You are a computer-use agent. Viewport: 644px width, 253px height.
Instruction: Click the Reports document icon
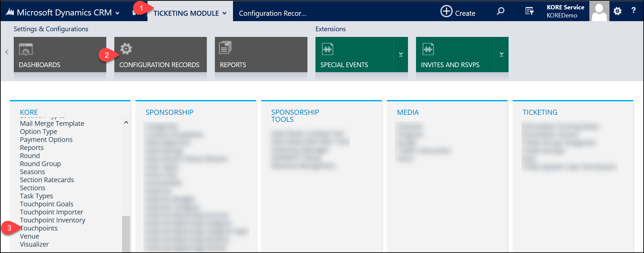point(225,48)
